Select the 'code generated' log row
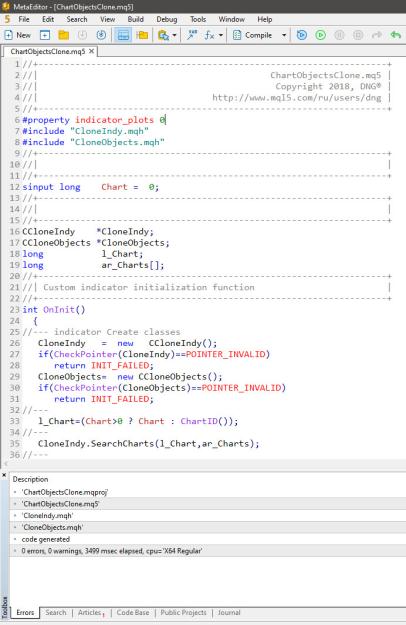Image resolution: width=406 pixels, height=625 pixels. (207, 539)
